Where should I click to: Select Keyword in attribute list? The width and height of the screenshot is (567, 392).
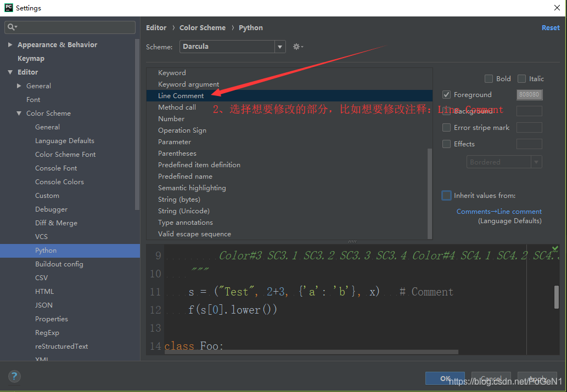[289, 73]
